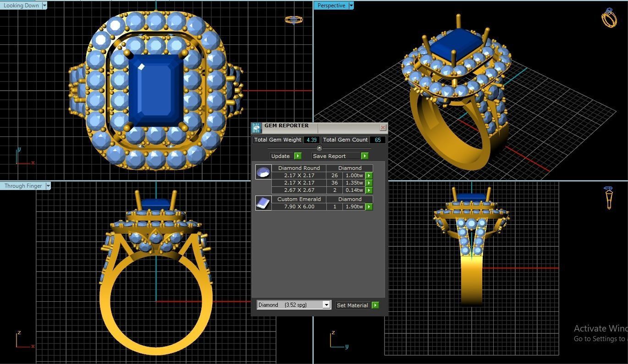Click the green Save Report arrow

364,156
